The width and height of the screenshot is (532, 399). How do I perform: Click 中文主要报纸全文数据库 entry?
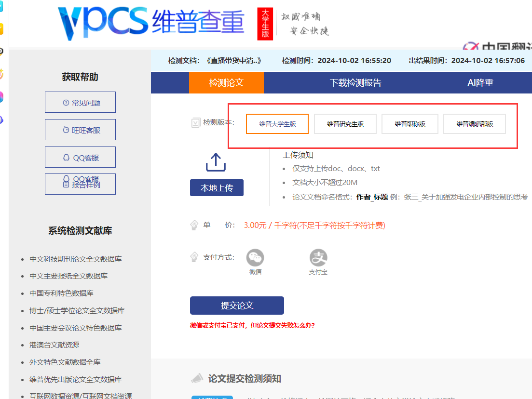tap(68, 276)
